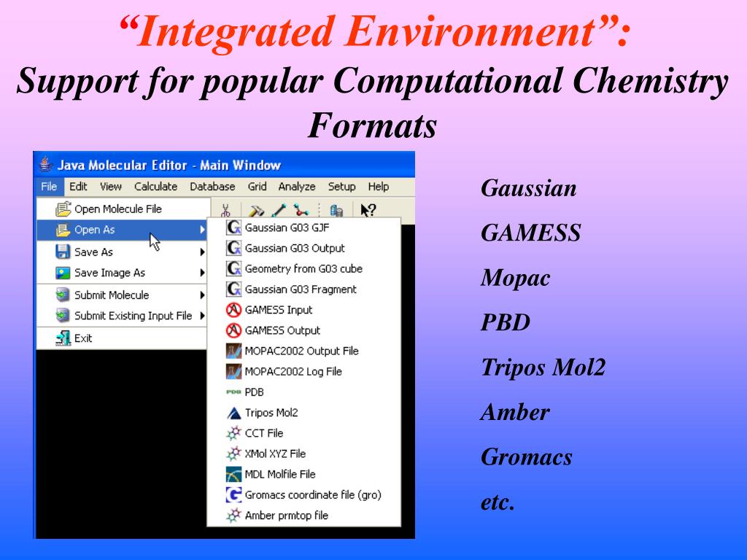Click the "Mopac" text on the slide
Viewport: 747px width, 560px height.
(516, 279)
